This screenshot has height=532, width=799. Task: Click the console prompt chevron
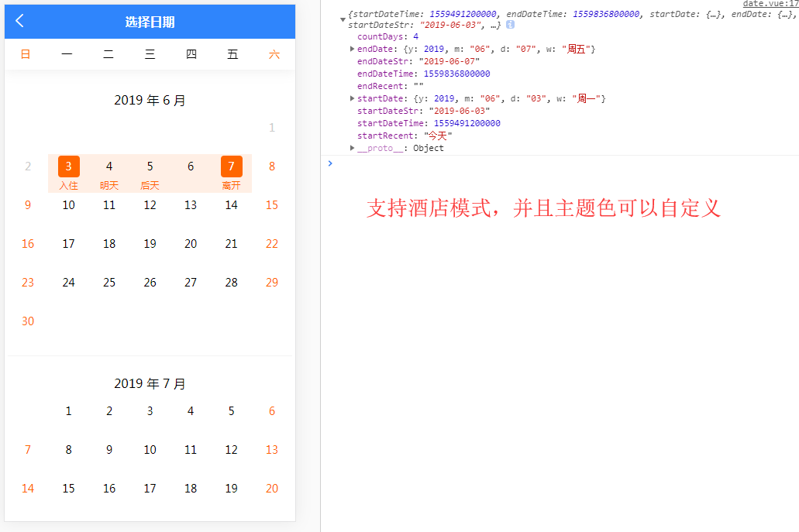[x=330, y=163]
